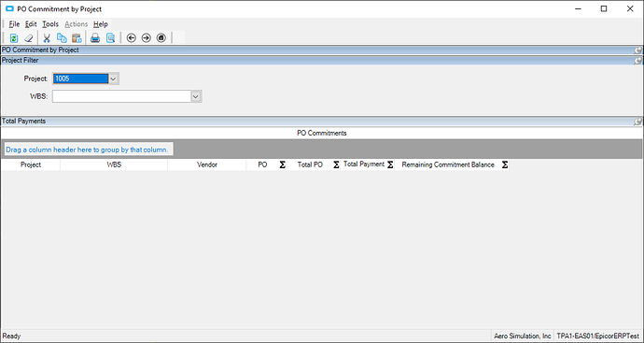Click the window app icon in title bar
644x343 pixels.
click(x=9, y=8)
